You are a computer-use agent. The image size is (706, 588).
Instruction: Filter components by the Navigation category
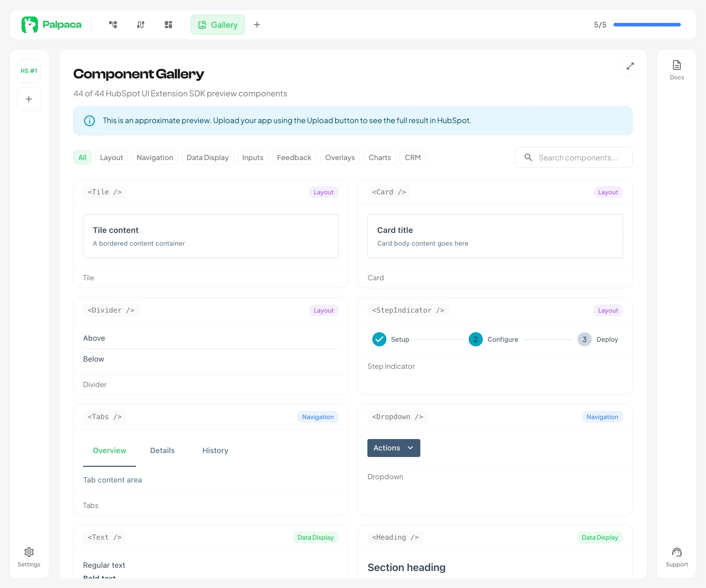coord(155,157)
